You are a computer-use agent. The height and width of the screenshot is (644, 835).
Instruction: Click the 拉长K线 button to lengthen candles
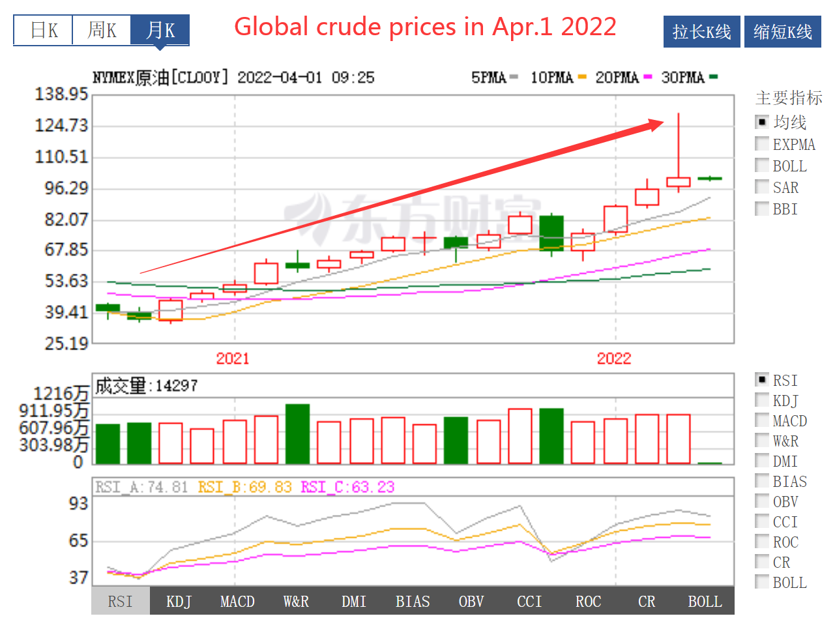(x=701, y=31)
